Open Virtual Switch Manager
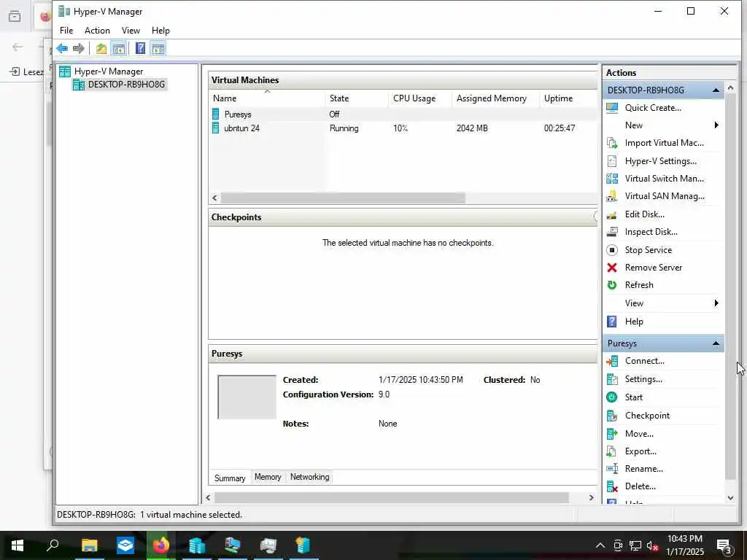 [x=664, y=179]
